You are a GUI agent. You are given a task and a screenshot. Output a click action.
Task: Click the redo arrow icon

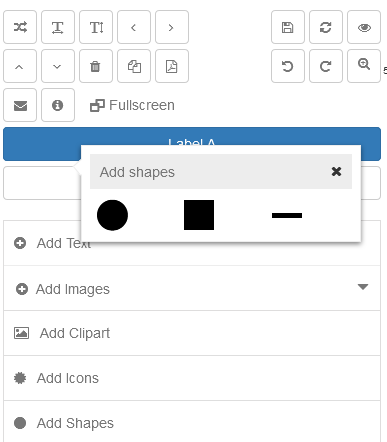click(326, 66)
